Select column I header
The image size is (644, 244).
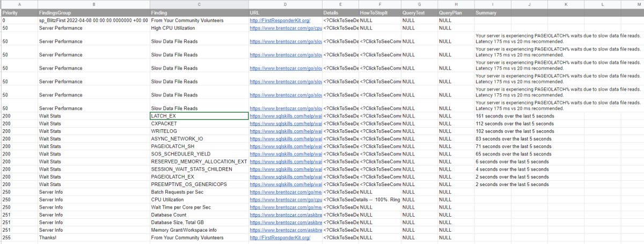click(493, 4)
